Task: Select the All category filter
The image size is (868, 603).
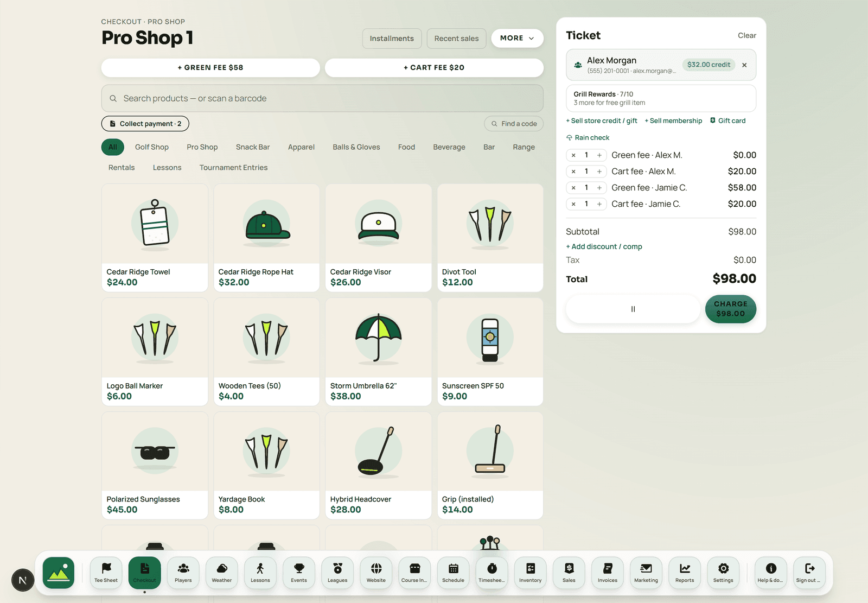Action: pyautogui.click(x=113, y=147)
